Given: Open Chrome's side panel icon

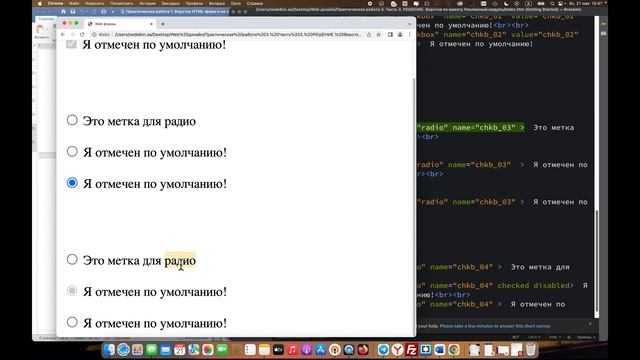Looking at the screenshot, I should [390, 35].
